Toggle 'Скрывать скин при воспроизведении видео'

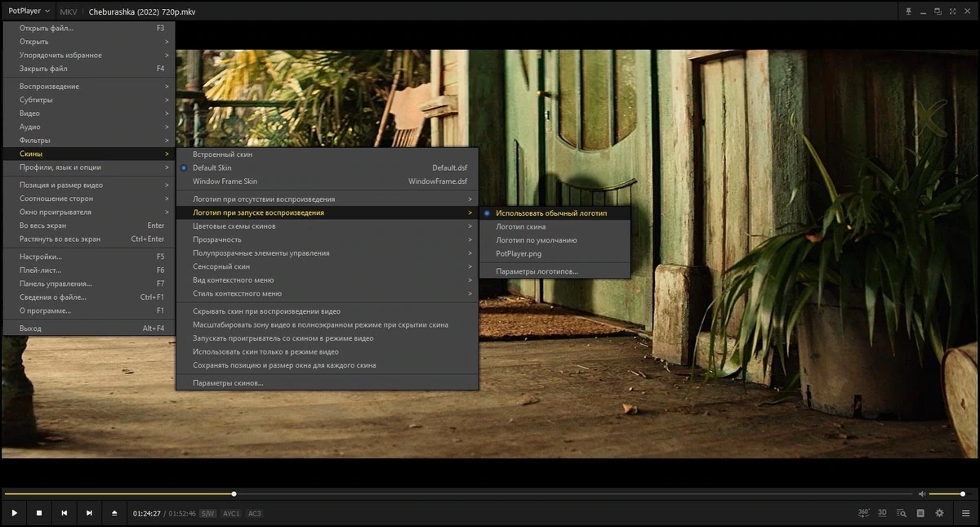[327, 311]
